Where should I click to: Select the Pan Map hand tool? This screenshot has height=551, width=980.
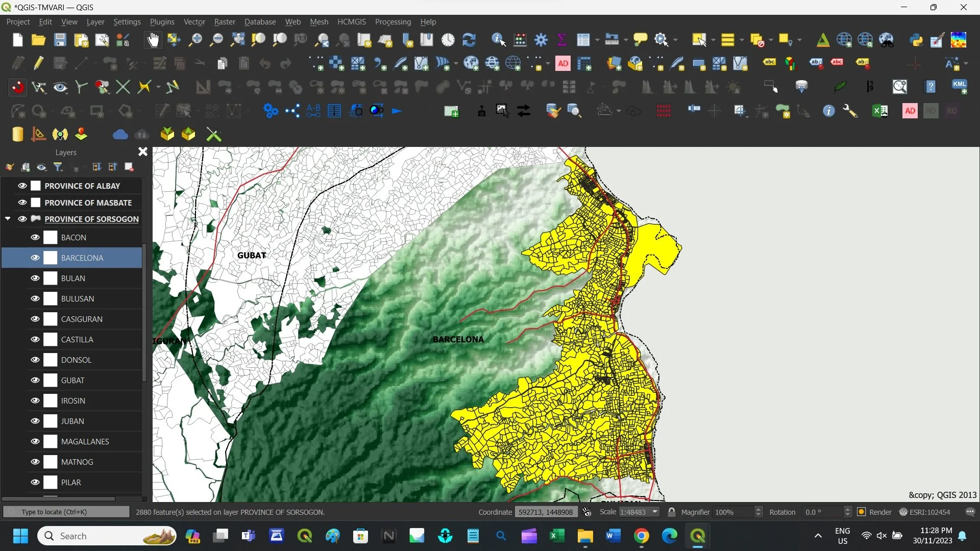tap(153, 40)
